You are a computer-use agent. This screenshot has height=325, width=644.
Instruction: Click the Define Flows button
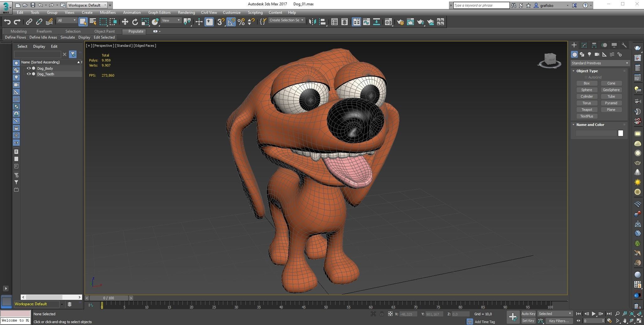tap(15, 37)
